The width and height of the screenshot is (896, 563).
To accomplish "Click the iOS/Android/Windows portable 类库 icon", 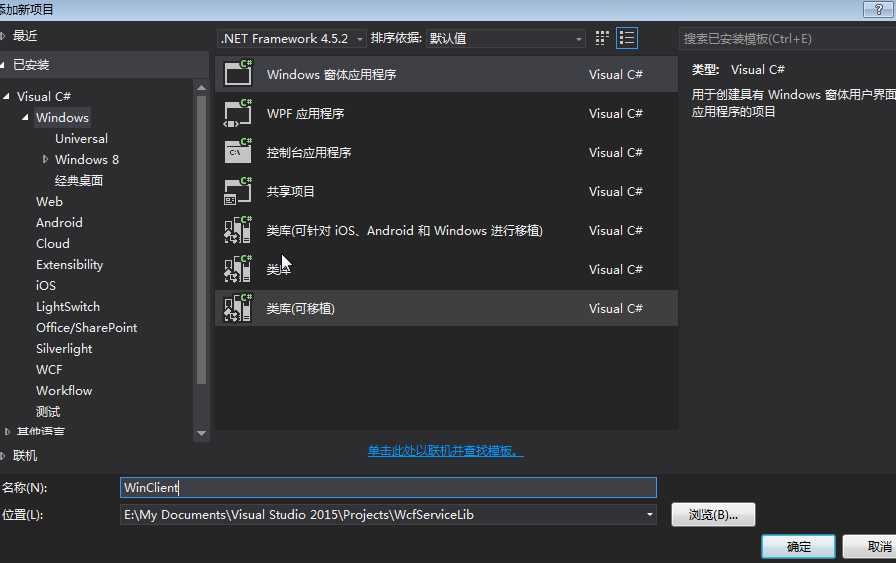I will 238,230.
